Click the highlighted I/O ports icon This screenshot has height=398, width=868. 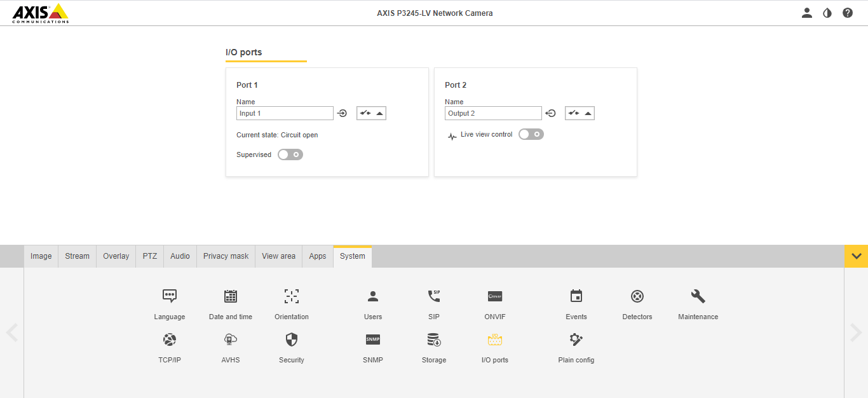495,340
